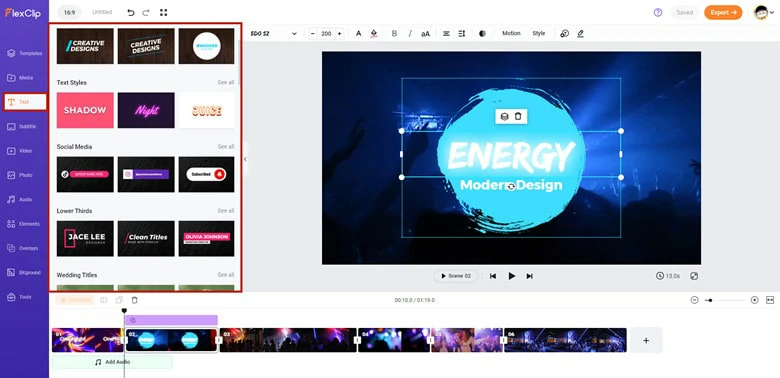Toggle bold formatting
This screenshot has height=378, width=780.
[394, 33]
